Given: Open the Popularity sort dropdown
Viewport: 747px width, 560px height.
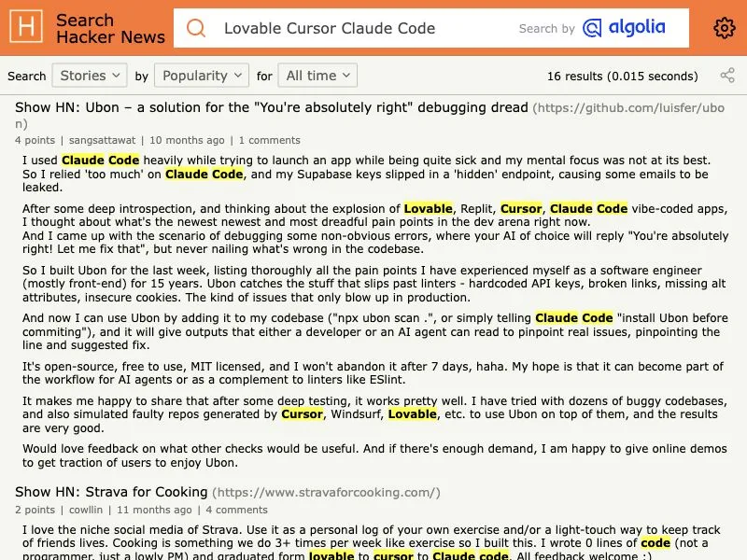Looking at the screenshot, I should [x=202, y=76].
